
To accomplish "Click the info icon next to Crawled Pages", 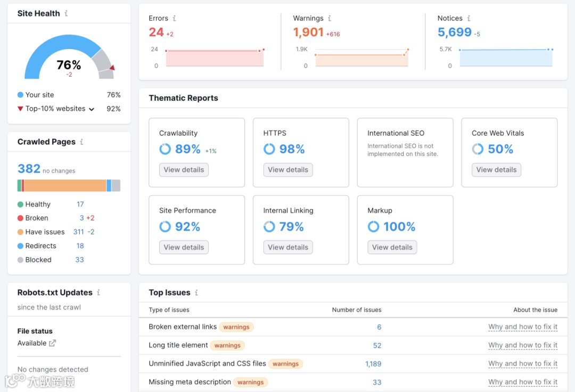I will coord(81,142).
